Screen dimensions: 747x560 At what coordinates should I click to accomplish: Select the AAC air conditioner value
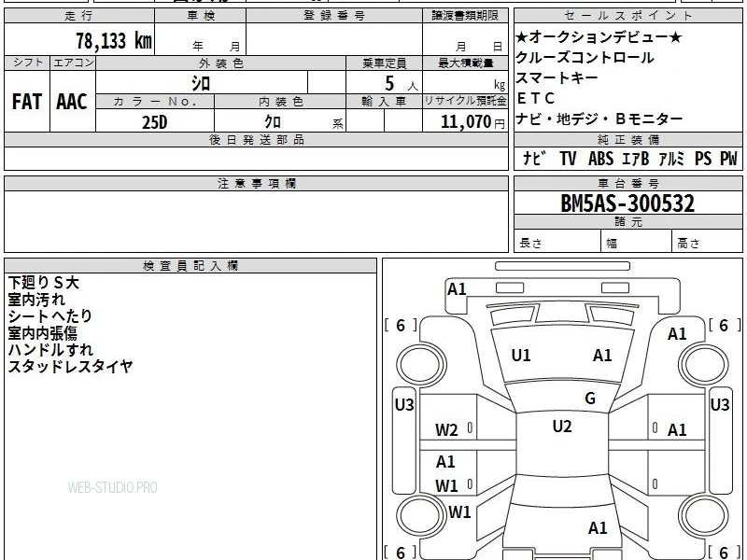click(72, 102)
